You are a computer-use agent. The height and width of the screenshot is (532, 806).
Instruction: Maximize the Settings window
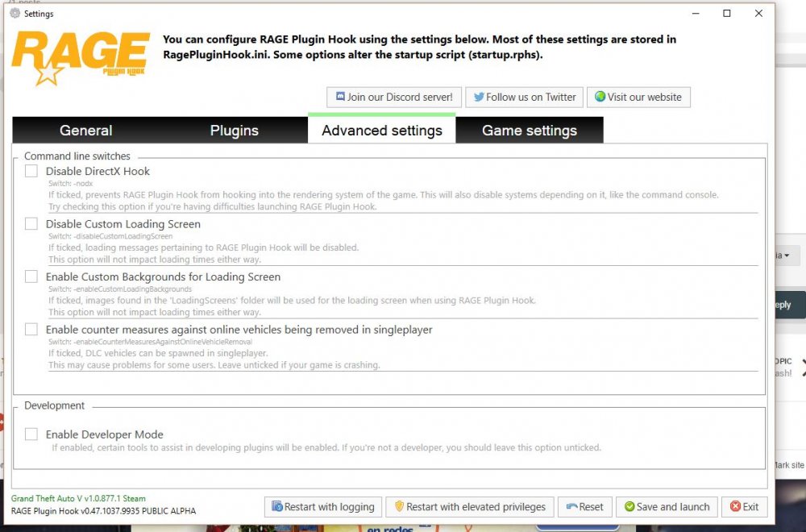[727, 14]
